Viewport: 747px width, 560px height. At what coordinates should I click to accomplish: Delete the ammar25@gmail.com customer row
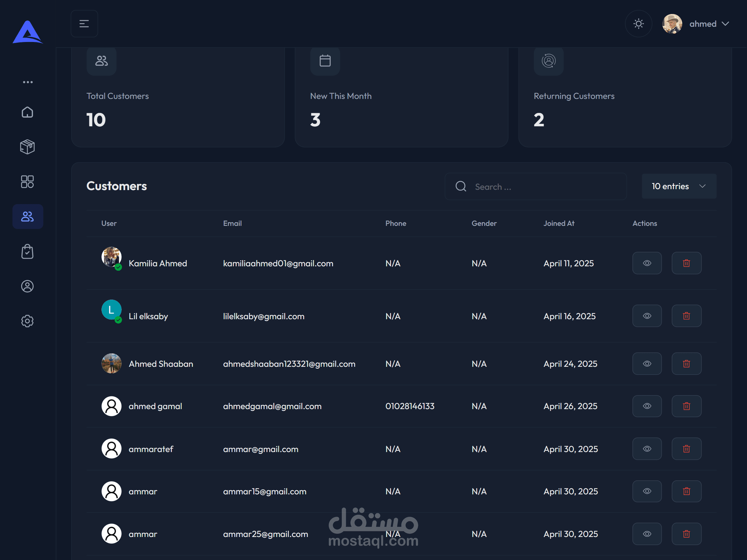point(687,534)
